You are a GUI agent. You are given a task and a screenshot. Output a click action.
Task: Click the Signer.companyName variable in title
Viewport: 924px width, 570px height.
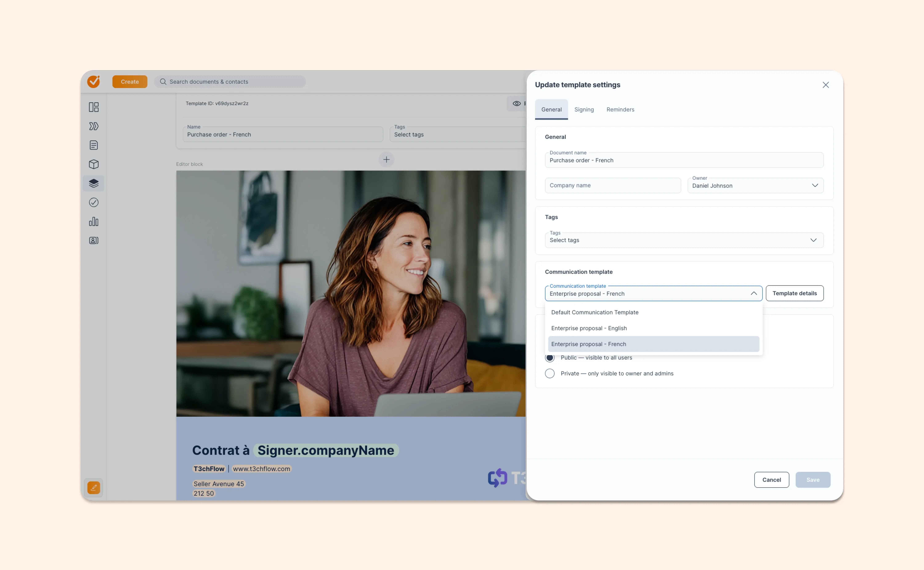coord(326,450)
